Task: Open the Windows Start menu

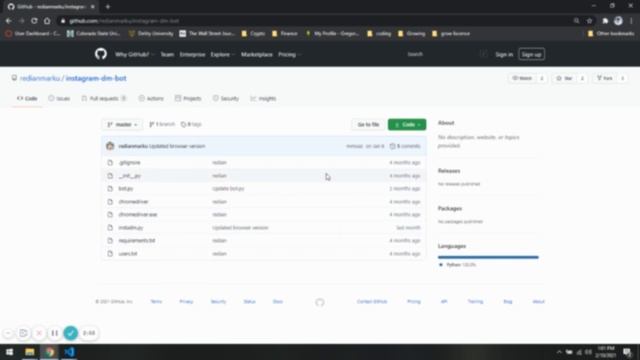Action: [x=9, y=352]
